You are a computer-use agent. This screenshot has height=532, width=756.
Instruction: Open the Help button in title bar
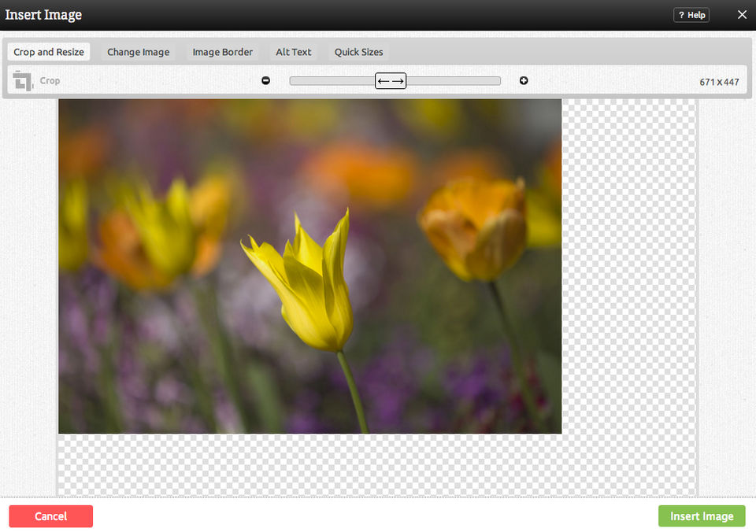point(691,15)
